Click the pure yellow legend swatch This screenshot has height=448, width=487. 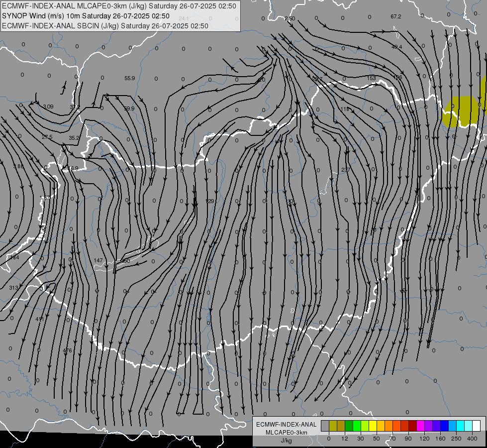[373, 426]
